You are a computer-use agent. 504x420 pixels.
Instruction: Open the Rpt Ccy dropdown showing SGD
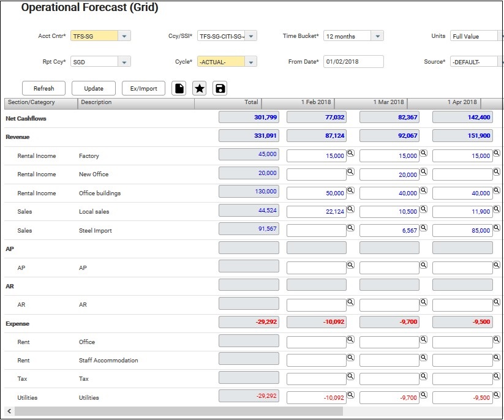[x=124, y=62]
